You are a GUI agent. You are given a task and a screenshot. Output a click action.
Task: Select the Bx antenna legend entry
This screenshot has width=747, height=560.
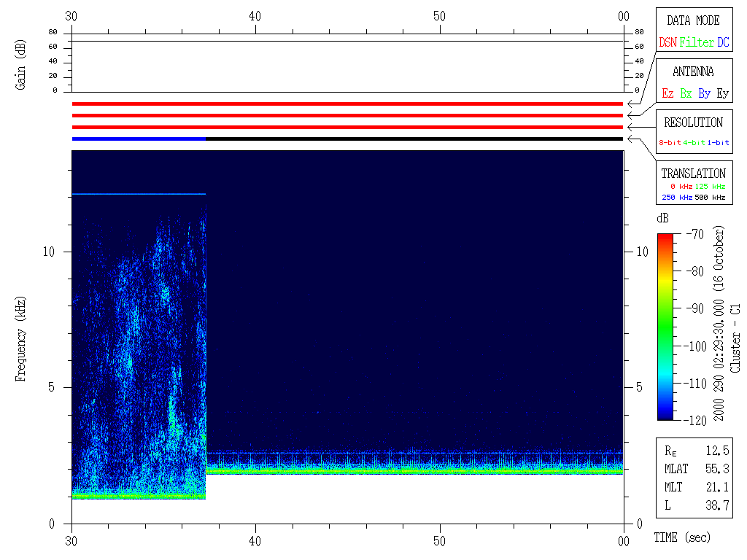(x=686, y=94)
